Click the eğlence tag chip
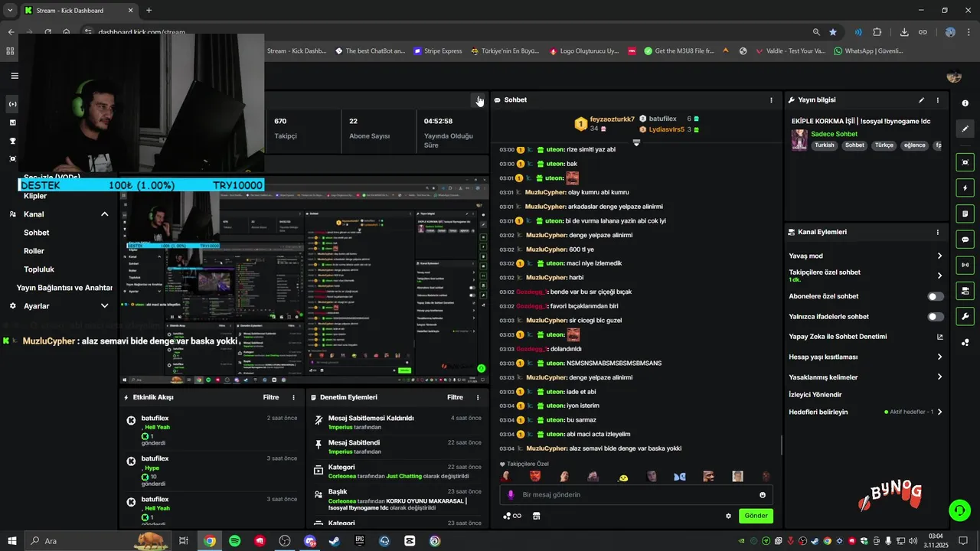The width and height of the screenshot is (980, 551). pos(915,145)
